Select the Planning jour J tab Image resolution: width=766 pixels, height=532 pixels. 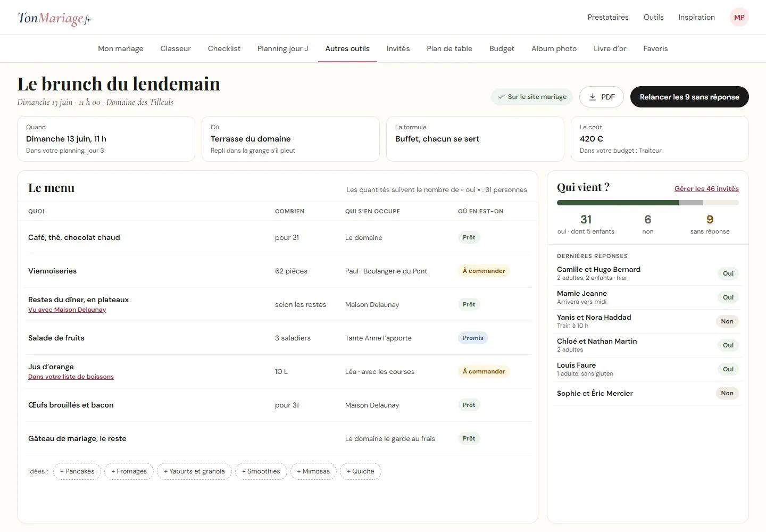pos(283,48)
